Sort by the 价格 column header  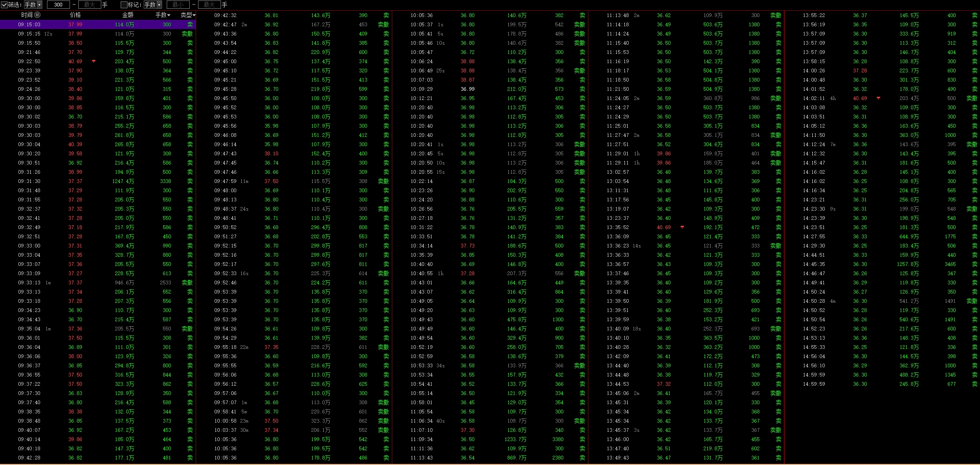coord(75,15)
